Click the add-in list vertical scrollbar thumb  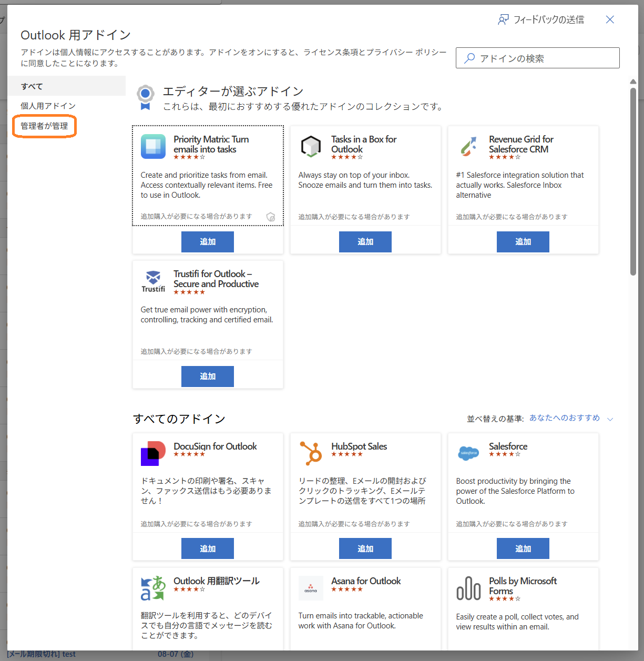click(x=633, y=181)
